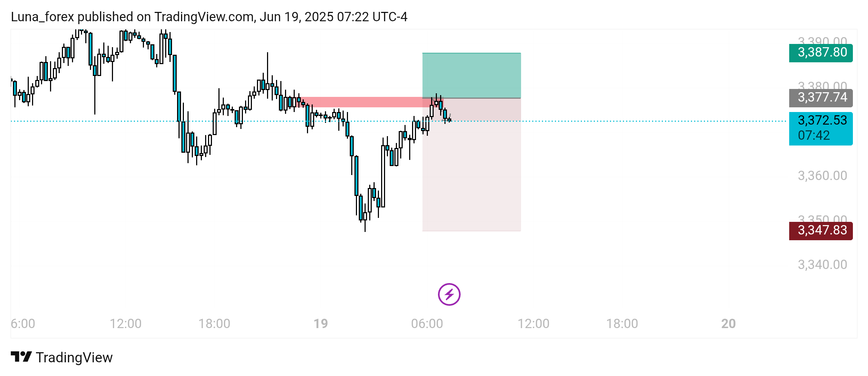Screen dimensions: 868x376
Task: Click the bold 20 date marker
Action: tap(728, 323)
